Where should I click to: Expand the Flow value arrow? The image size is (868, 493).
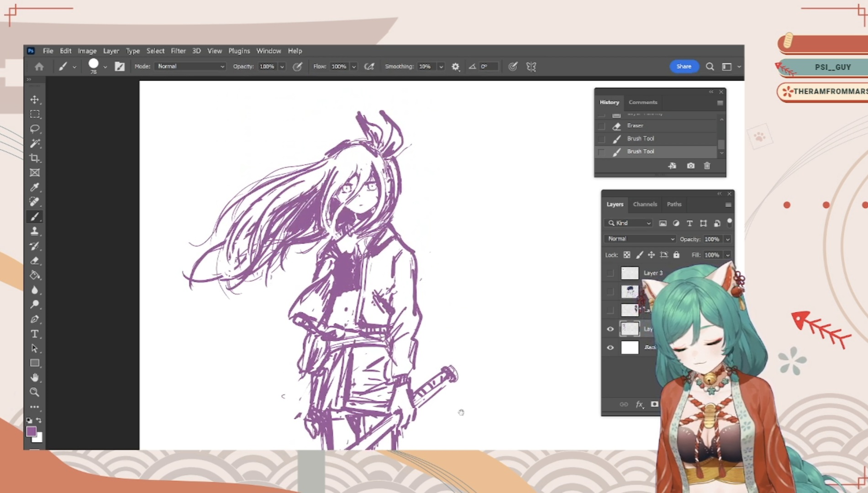[353, 67]
